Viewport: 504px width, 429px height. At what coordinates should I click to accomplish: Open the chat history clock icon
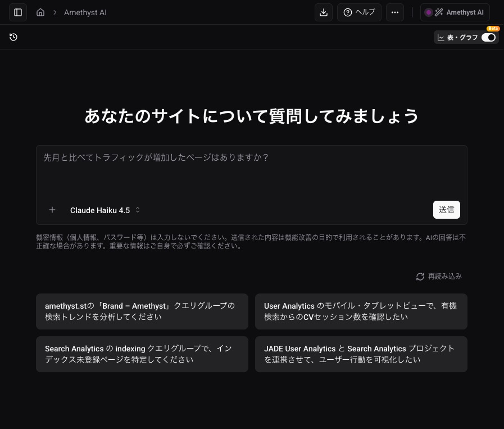(13, 37)
